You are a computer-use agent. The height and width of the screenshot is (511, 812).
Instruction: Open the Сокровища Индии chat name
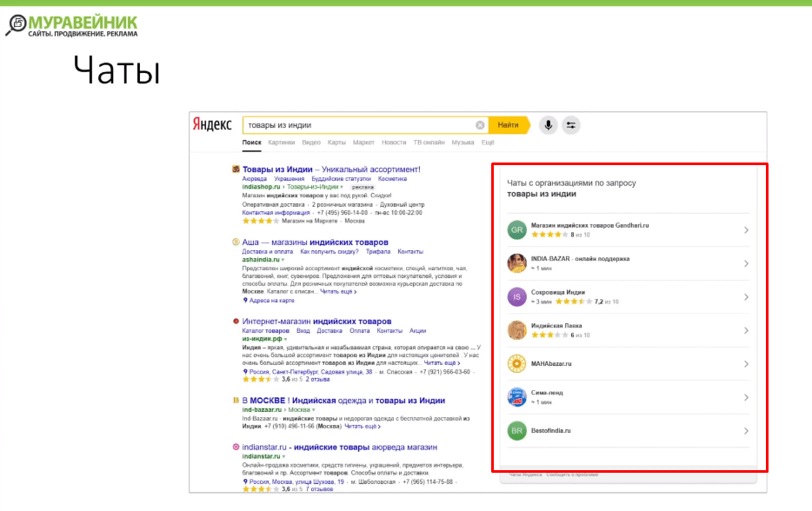pos(558,293)
